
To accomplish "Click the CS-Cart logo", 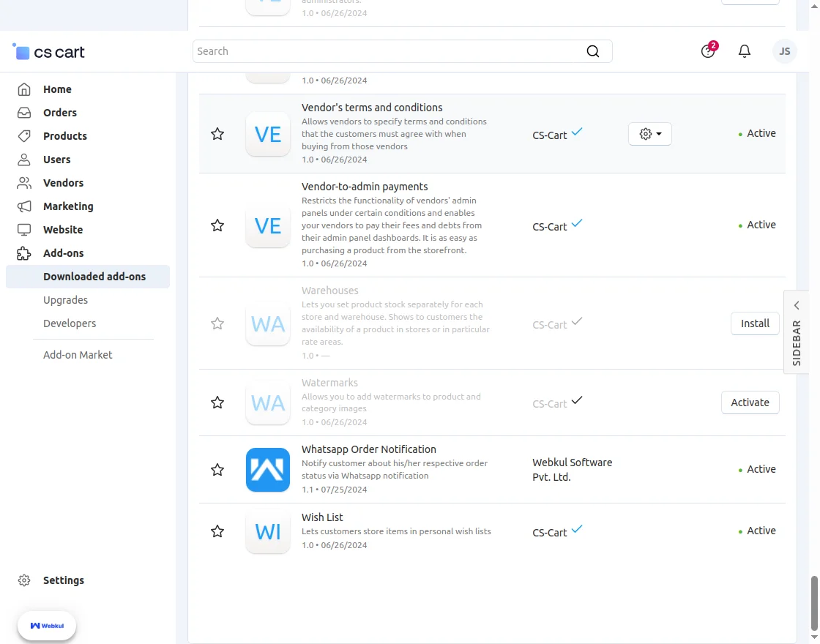I will pos(49,52).
